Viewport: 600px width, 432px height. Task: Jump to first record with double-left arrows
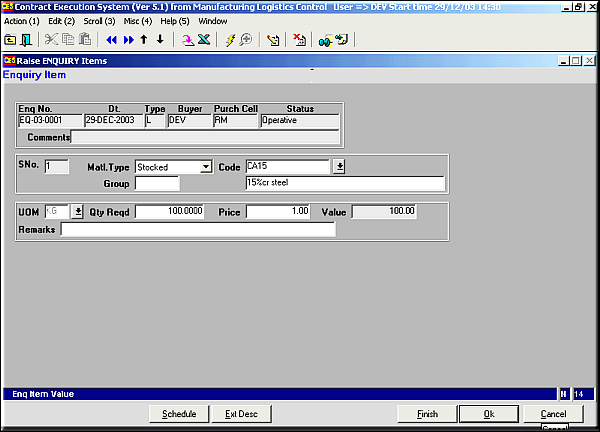point(110,40)
